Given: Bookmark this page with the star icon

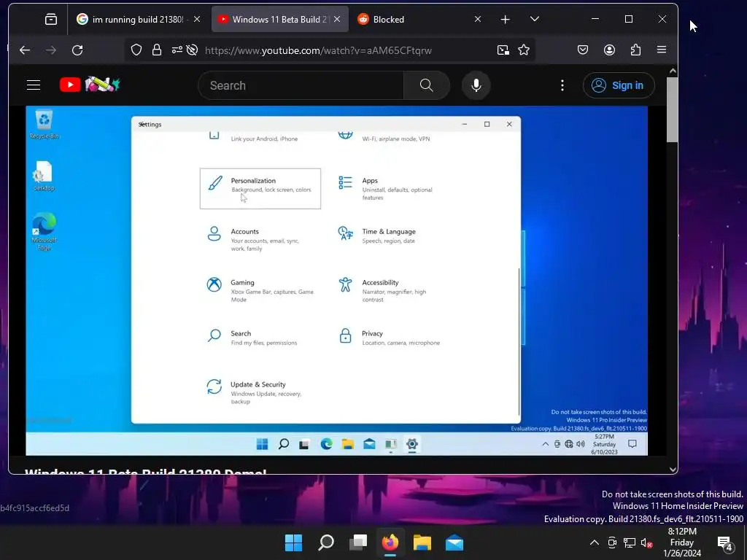Looking at the screenshot, I should (524, 50).
